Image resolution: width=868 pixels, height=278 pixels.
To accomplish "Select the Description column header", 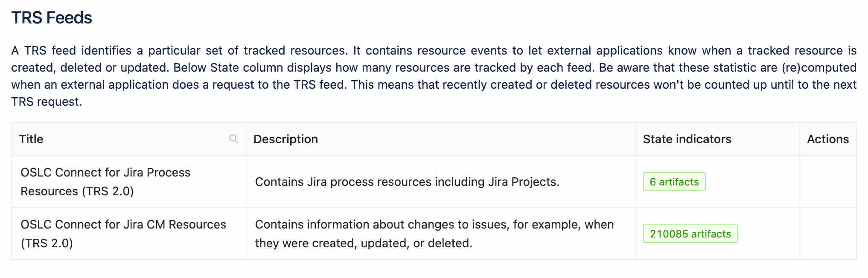I will [285, 139].
